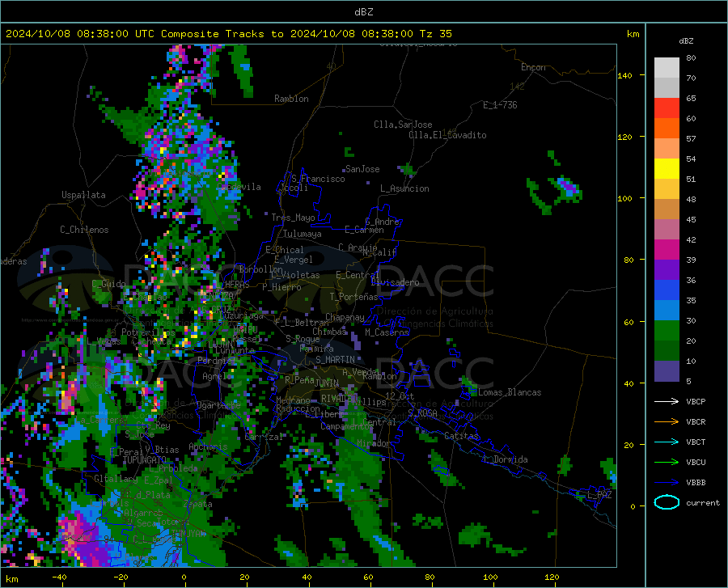
Task: Click the 'Medrano' map label
Action: [x=293, y=400]
